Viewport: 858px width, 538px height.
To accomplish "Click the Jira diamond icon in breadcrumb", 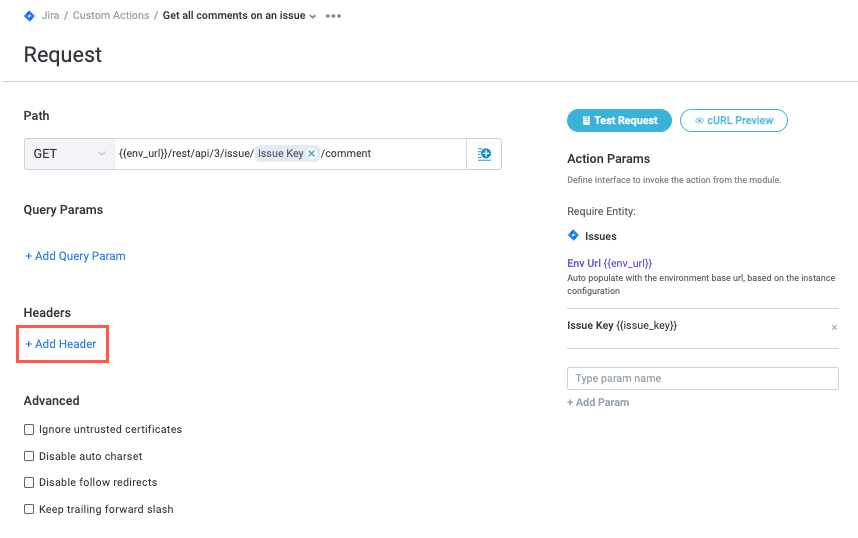I will click(29, 16).
